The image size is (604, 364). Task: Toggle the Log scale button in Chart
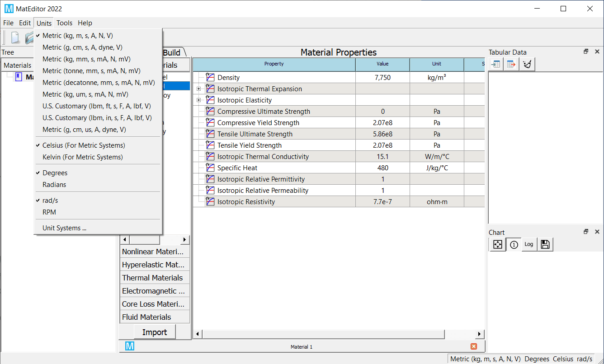pyautogui.click(x=529, y=244)
